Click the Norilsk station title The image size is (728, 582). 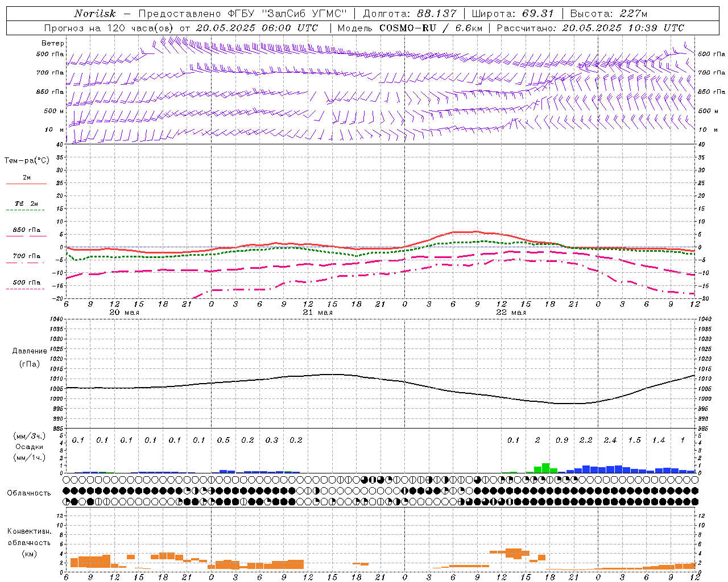(x=95, y=14)
